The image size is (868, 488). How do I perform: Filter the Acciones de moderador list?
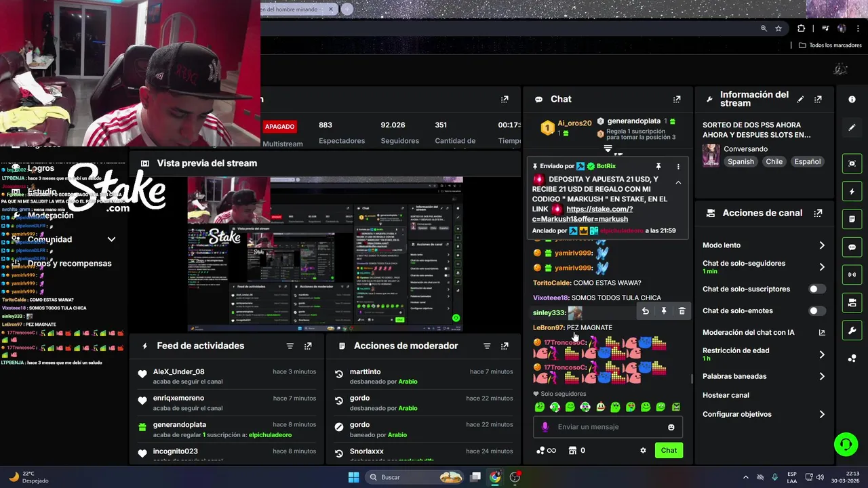486,346
